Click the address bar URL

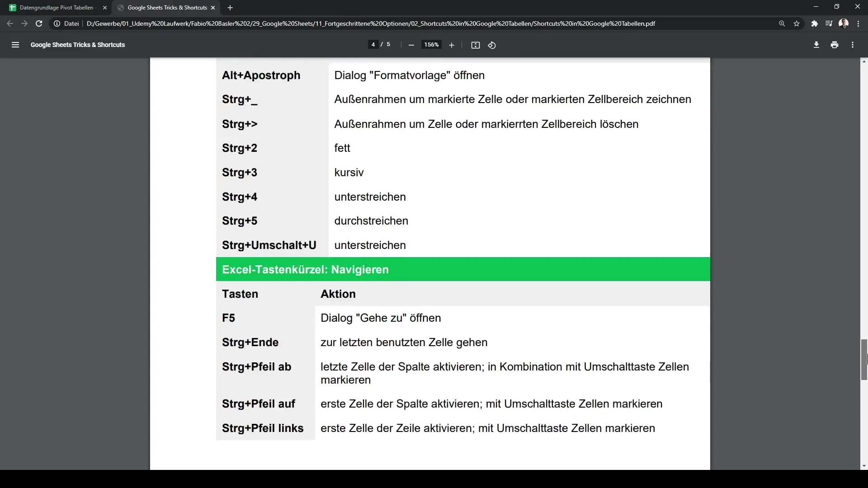coord(371,23)
